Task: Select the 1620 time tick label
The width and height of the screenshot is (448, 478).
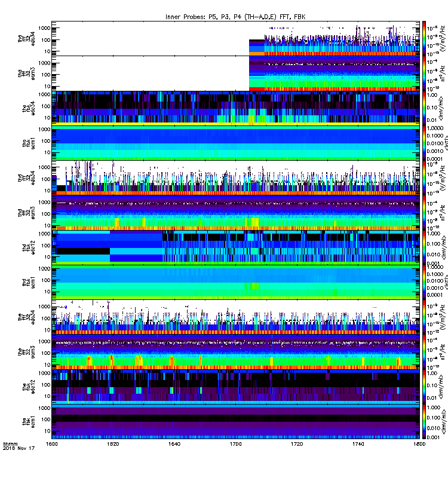Action: point(113,444)
